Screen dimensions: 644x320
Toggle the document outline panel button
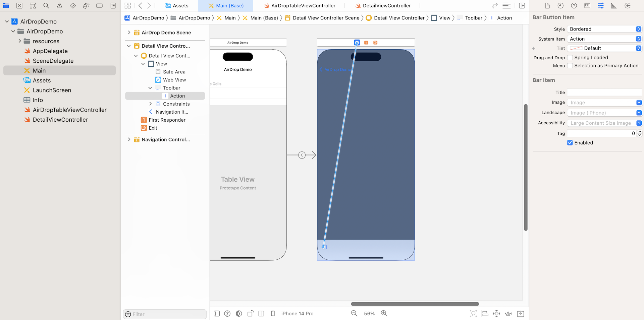217,314
